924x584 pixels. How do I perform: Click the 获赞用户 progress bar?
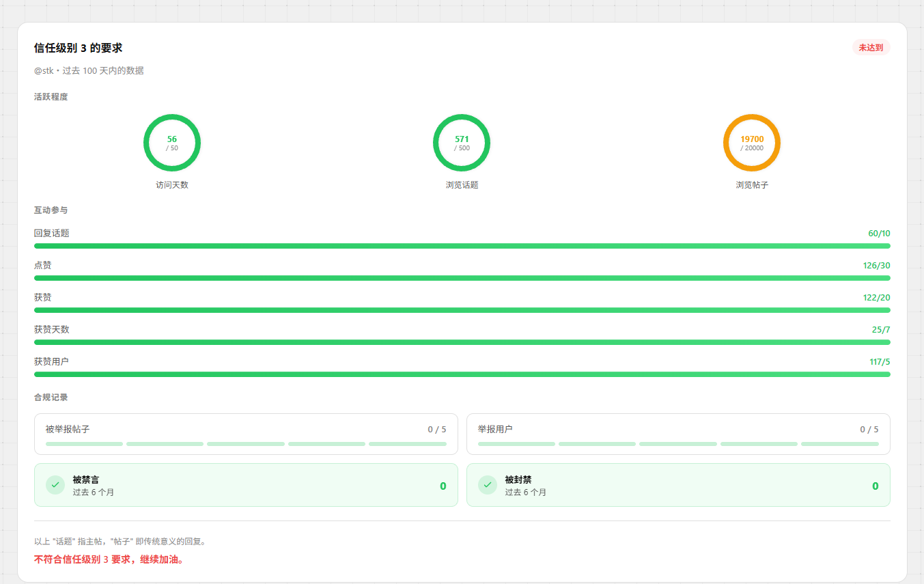click(x=462, y=374)
